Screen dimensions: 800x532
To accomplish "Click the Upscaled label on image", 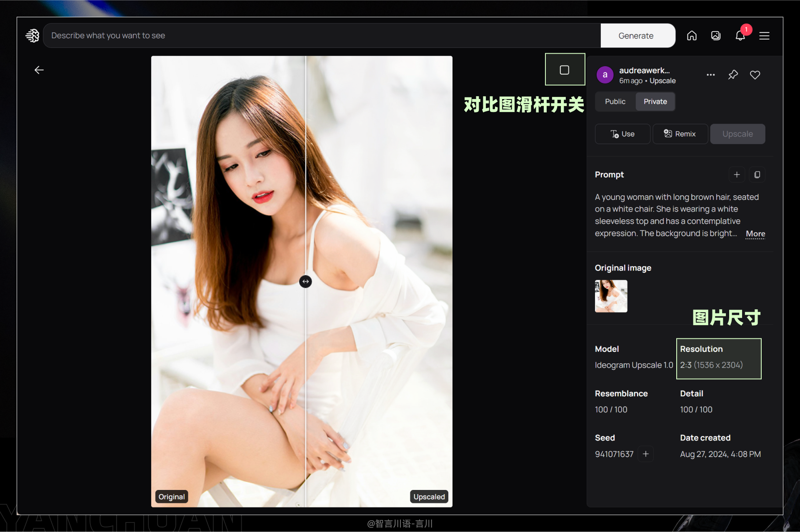I will pyautogui.click(x=429, y=497).
